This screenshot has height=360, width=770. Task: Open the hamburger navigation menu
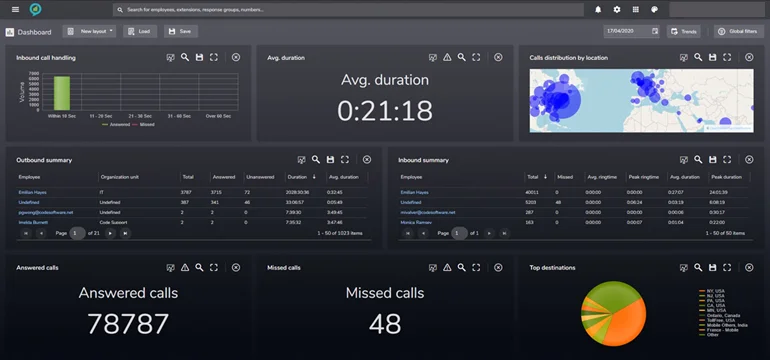tap(15, 9)
